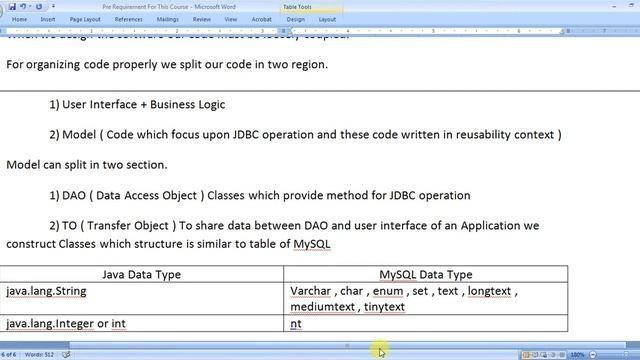640x360 pixels.
Task: Go to the Page Layout tab
Action: [x=85, y=19]
